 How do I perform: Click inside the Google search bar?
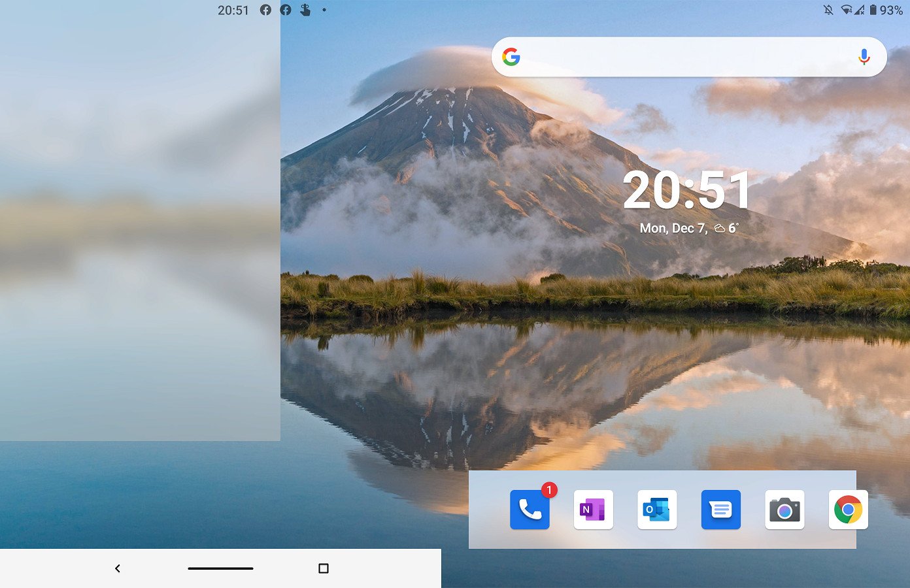tap(689, 57)
